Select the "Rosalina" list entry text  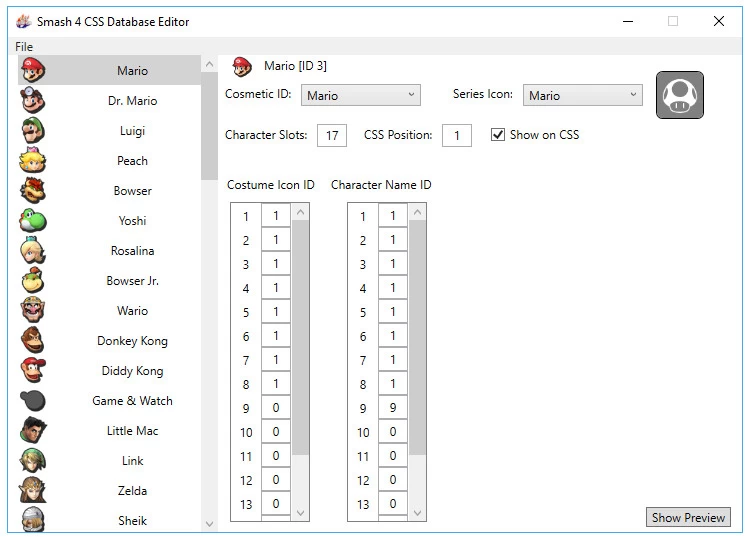pyautogui.click(x=132, y=251)
